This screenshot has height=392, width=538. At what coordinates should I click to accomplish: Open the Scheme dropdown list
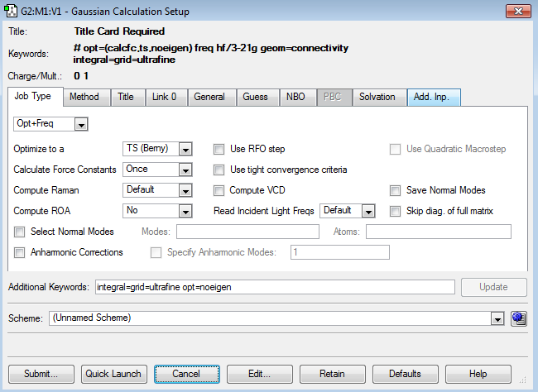[x=497, y=318]
